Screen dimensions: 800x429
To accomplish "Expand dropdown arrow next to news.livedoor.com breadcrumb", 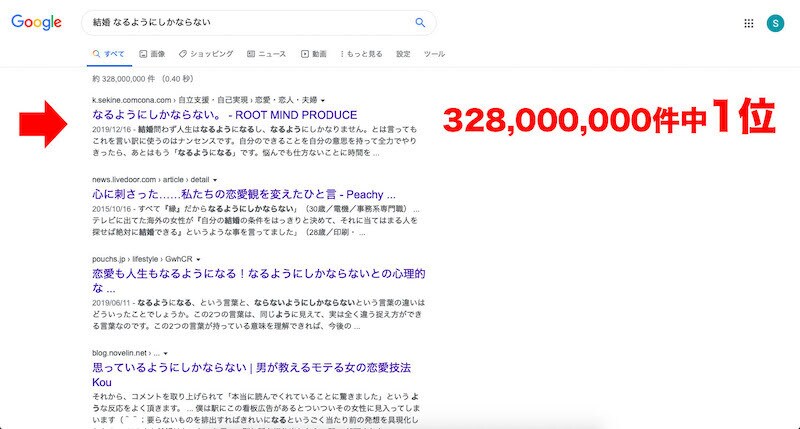I will tap(215, 180).
